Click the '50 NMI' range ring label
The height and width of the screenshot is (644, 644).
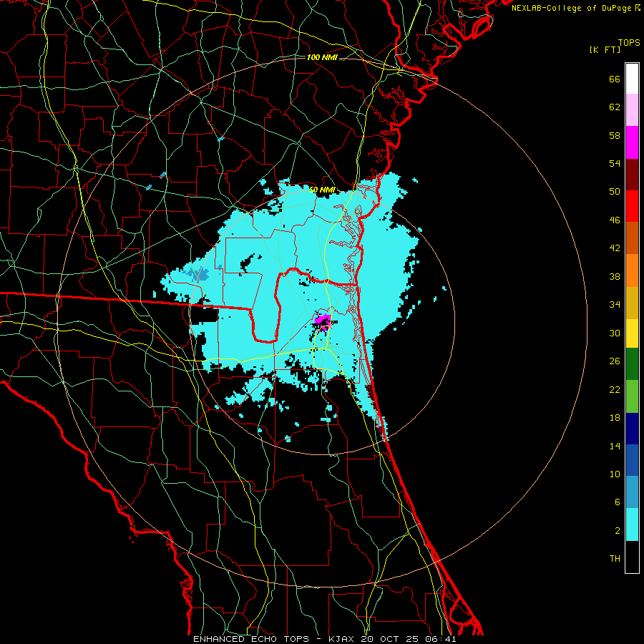[322, 190]
